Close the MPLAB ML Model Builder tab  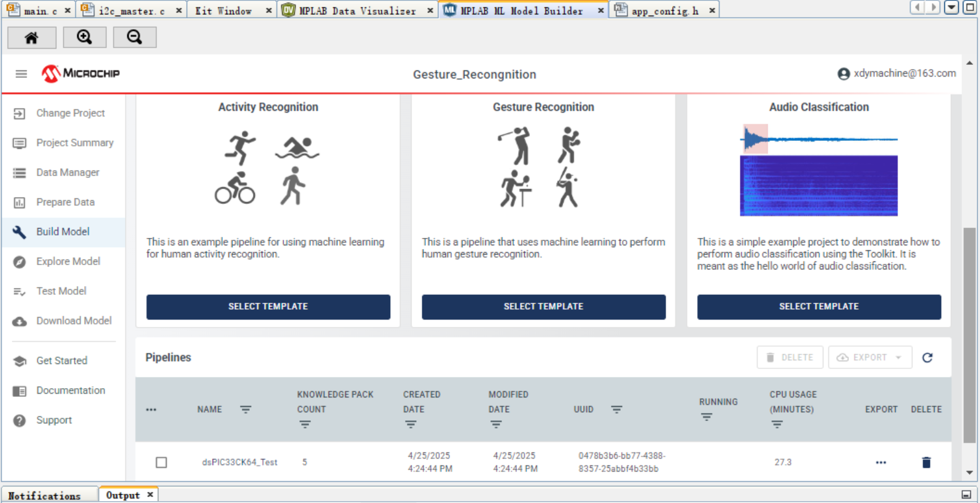coord(600,11)
